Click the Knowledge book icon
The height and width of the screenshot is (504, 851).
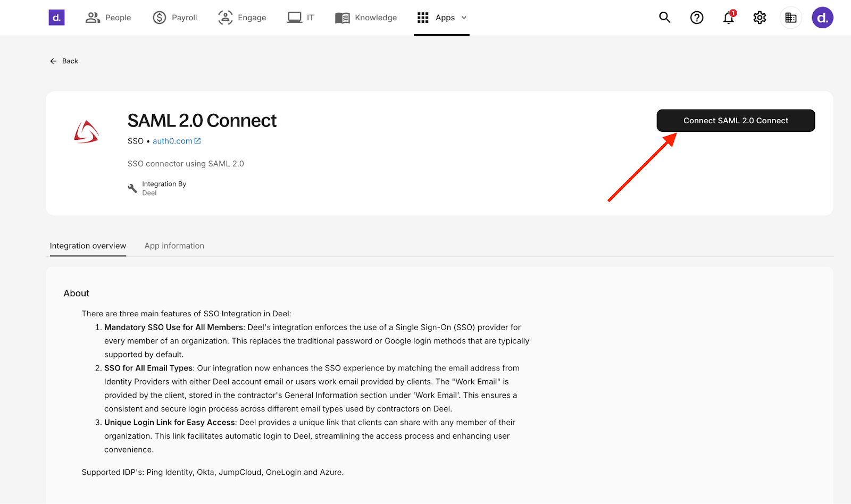343,18
